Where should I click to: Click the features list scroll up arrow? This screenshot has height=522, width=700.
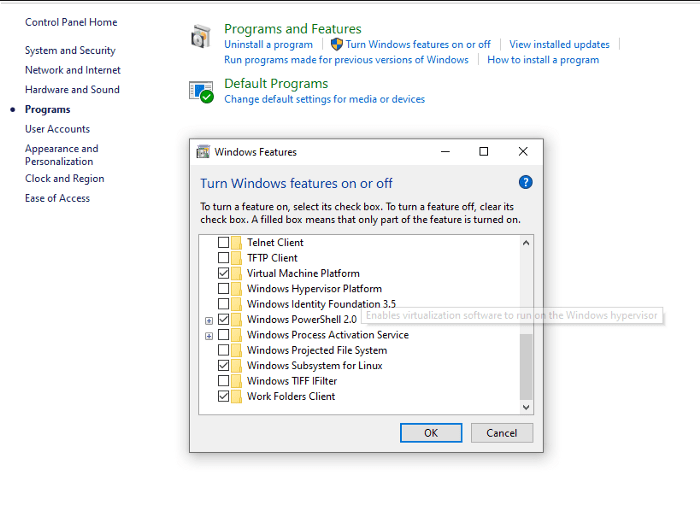pos(526,243)
